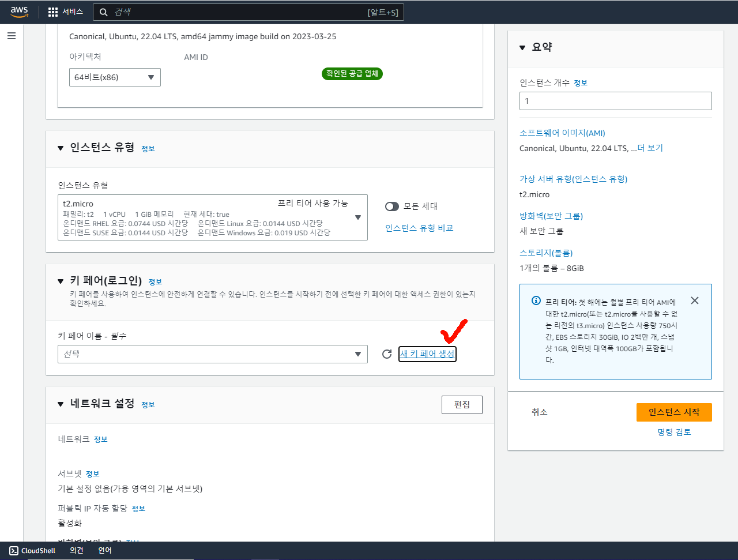738x560 pixels.
Task: Click the free tier info icon
Action: coord(536,301)
